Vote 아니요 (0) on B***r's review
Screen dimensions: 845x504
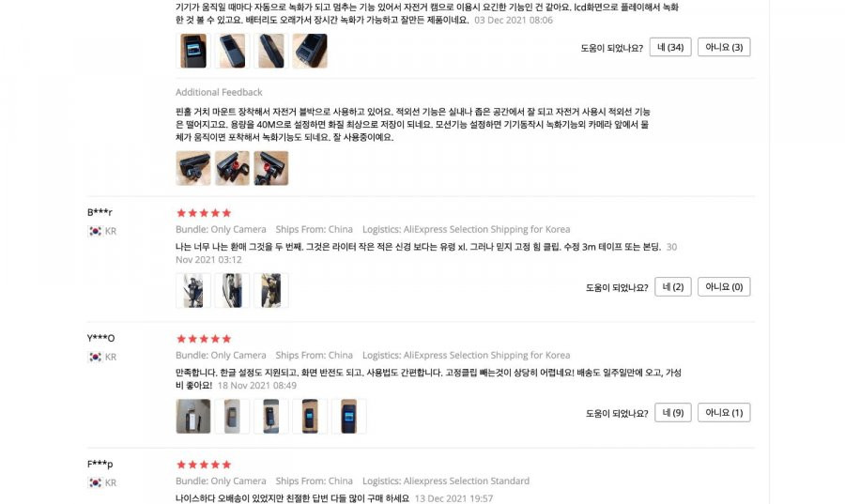[x=724, y=287]
